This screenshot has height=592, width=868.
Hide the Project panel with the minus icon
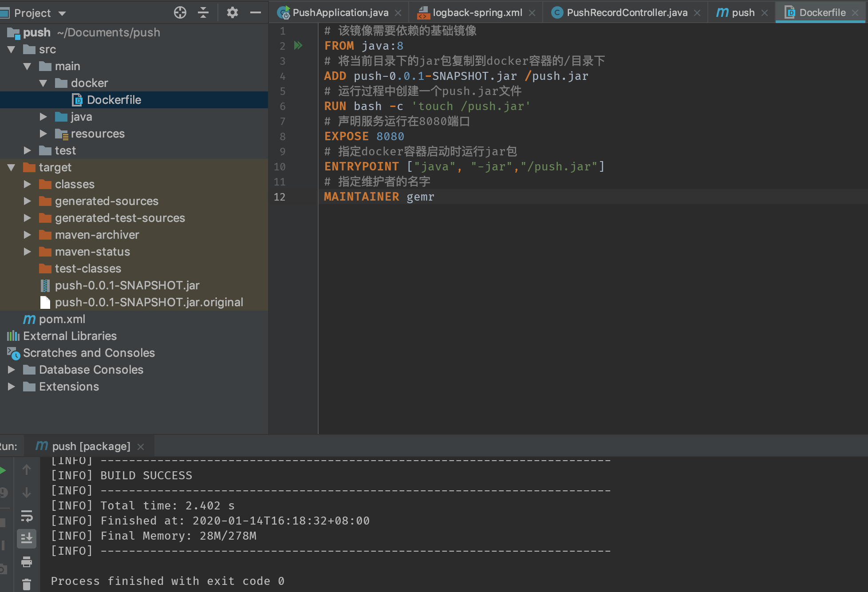(256, 12)
